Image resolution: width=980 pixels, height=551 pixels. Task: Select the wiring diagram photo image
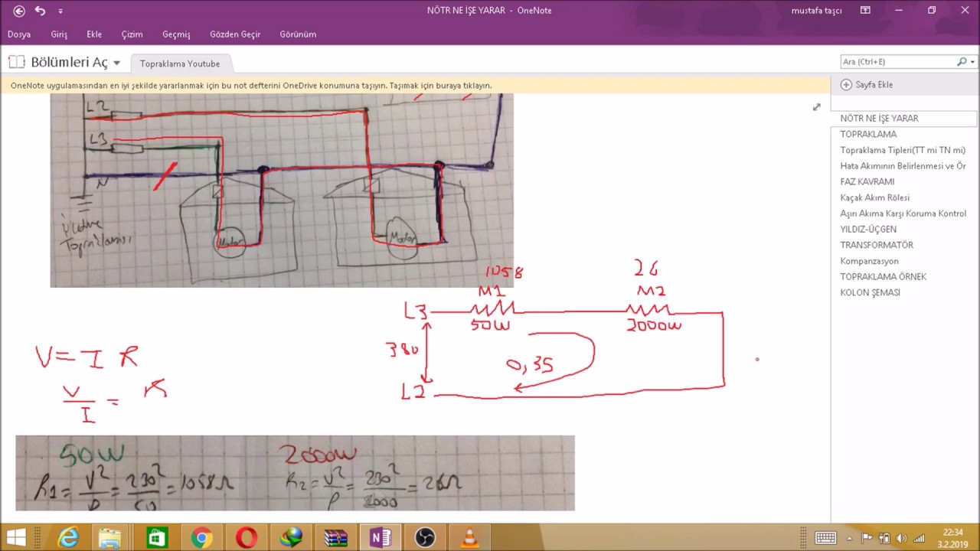tap(282, 191)
